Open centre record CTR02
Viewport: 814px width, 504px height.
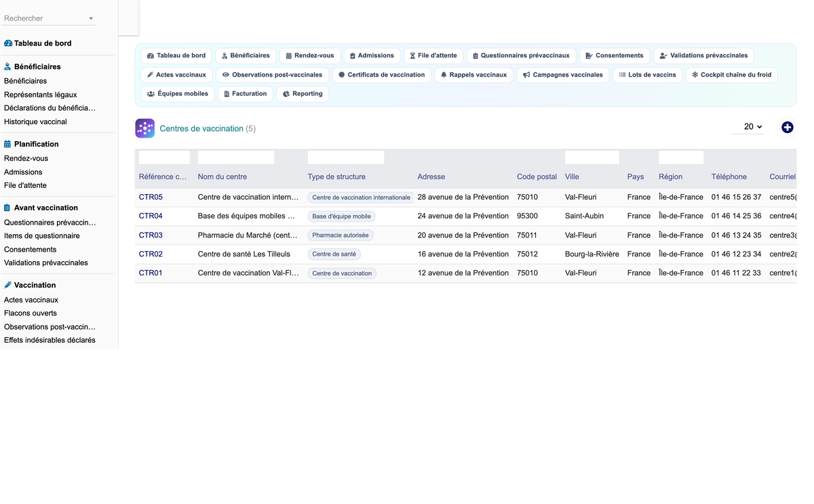151,254
